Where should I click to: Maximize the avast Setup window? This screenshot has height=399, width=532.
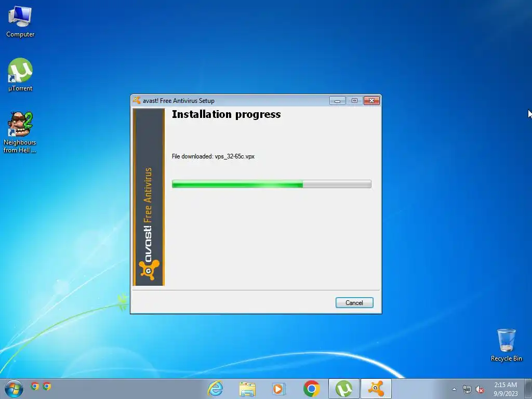click(x=354, y=101)
